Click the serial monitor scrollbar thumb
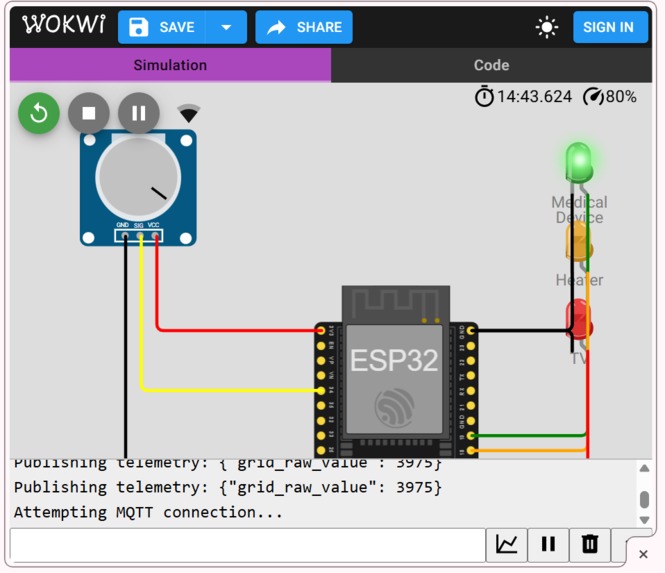The width and height of the screenshot is (665, 573). [645, 499]
